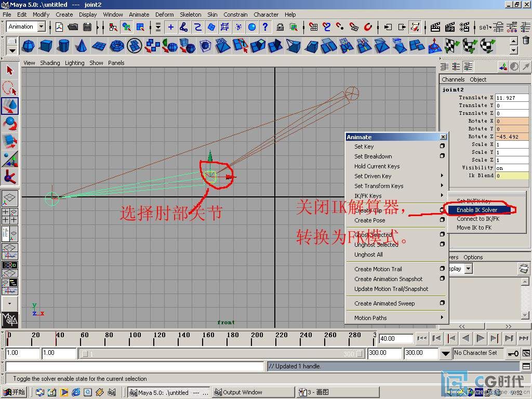The width and height of the screenshot is (532, 399).
Task: Create a polygon cylinder from shelf
Action: pyautogui.click(x=63, y=46)
